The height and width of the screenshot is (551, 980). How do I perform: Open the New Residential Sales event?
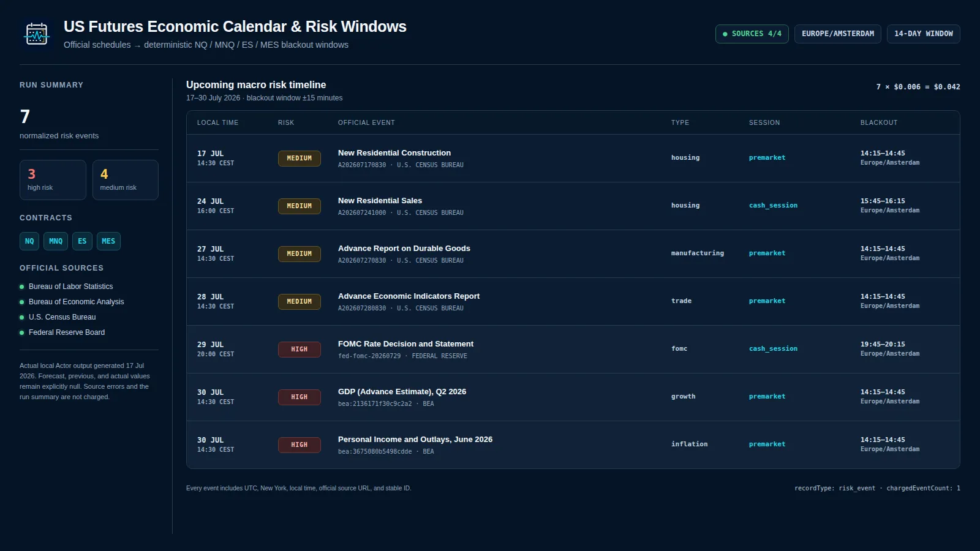click(x=380, y=201)
